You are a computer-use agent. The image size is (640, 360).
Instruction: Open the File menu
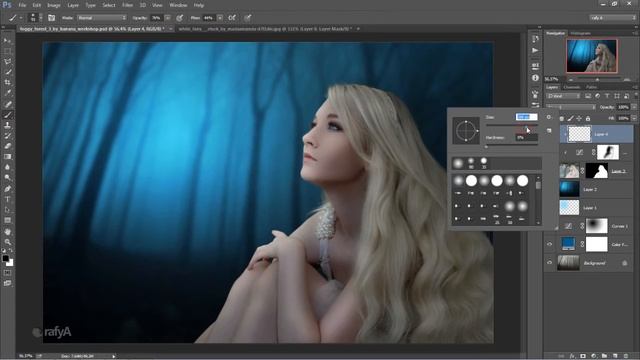tap(22, 5)
